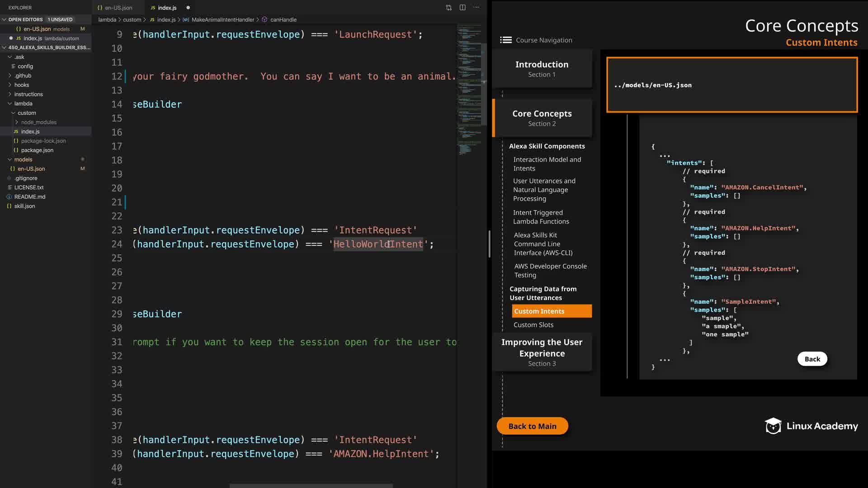Click the Open Changes compare icon
The height and width of the screenshot is (488, 868).
(x=448, y=8)
